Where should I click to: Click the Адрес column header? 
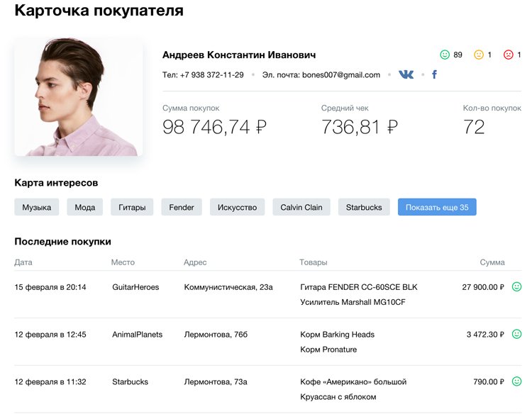pos(195,262)
